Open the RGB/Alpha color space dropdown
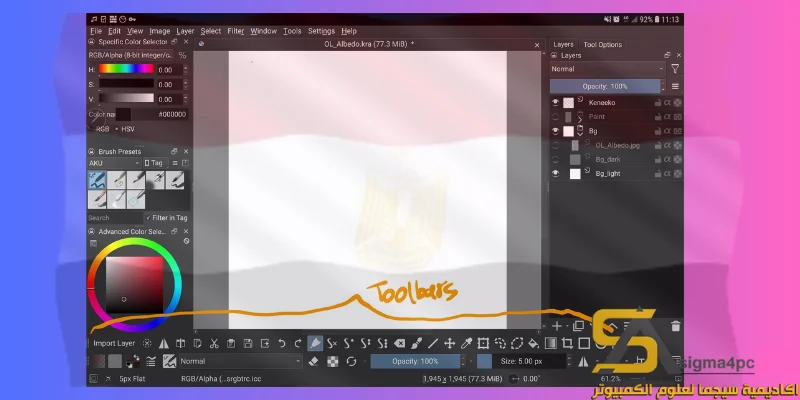Screen dimensions: 800x400 coord(131,55)
